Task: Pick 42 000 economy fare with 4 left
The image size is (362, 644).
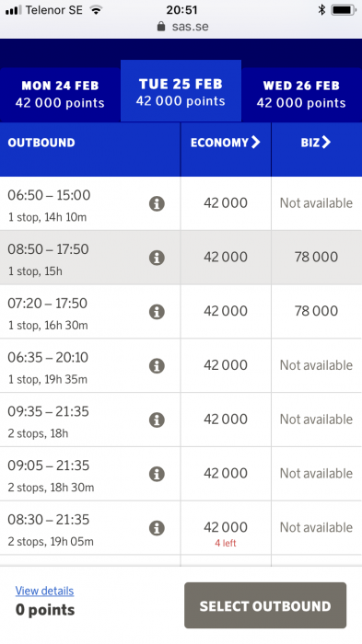Action: (226, 528)
